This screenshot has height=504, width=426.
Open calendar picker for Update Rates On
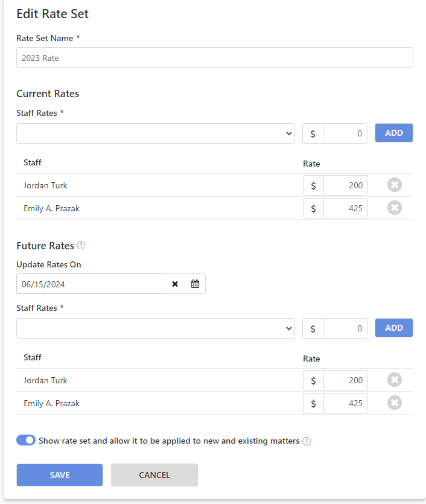tap(195, 284)
